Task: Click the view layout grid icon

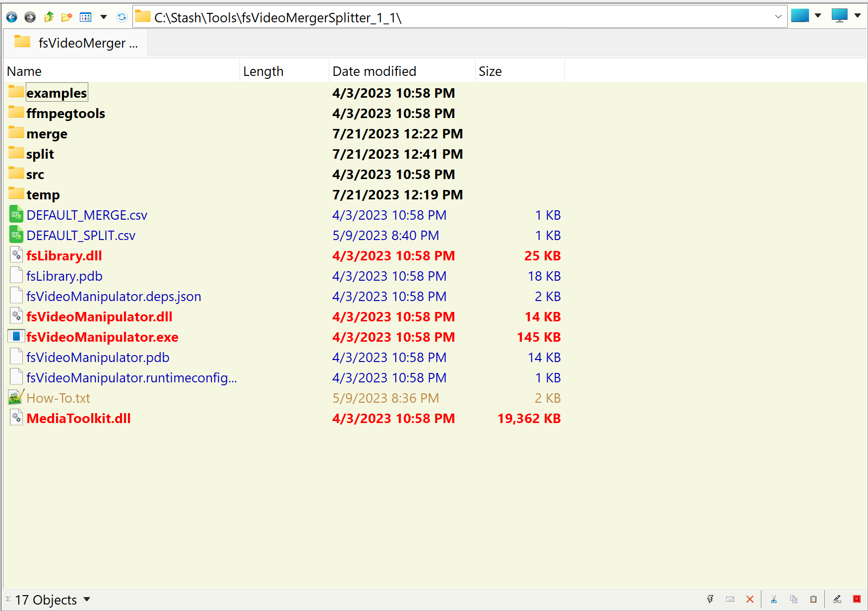Action: click(x=86, y=17)
